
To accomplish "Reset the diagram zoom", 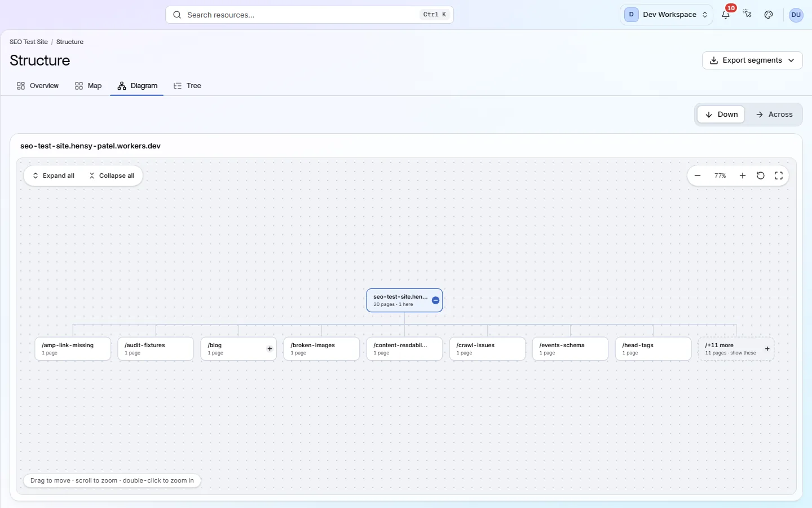I will pos(761,176).
